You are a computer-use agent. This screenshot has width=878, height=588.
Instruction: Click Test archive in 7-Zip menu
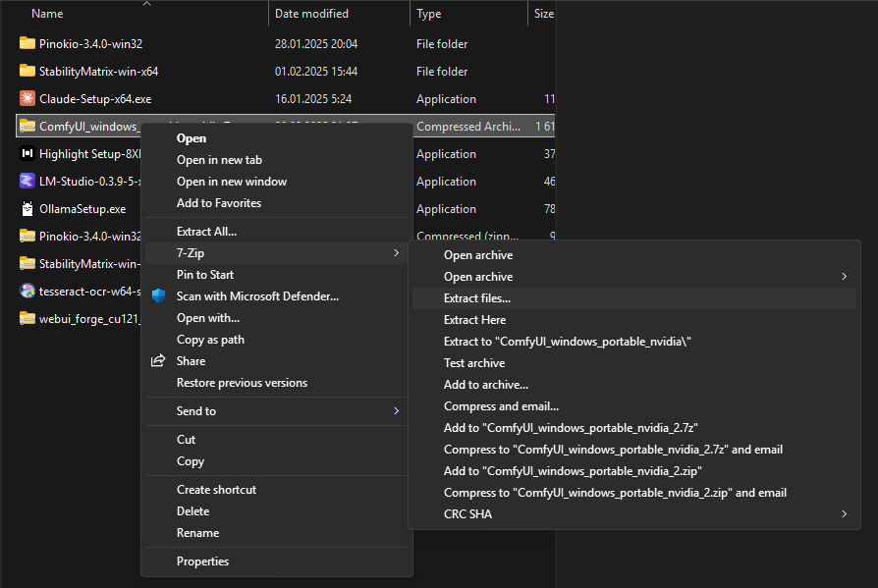pyautogui.click(x=474, y=363)
